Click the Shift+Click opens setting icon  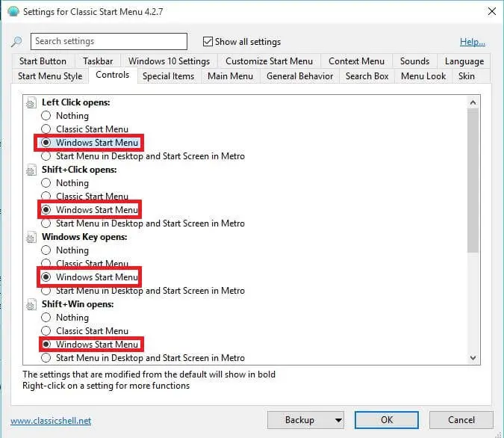[31, 170]
